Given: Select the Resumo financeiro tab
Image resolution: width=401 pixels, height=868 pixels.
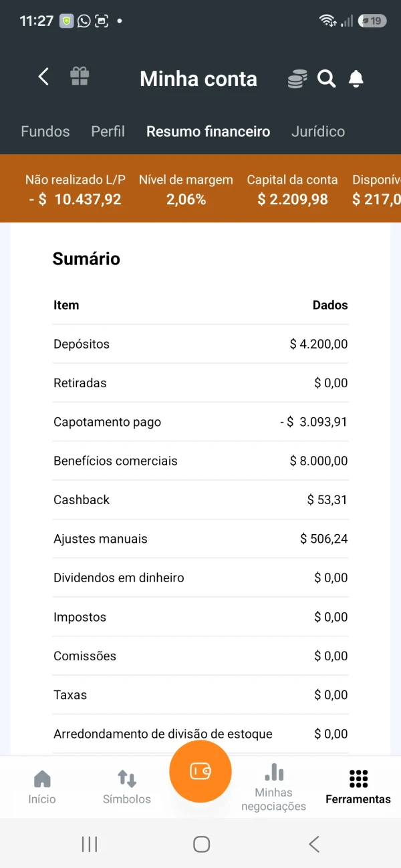Looking at the screenshot, I should [209, 132].
